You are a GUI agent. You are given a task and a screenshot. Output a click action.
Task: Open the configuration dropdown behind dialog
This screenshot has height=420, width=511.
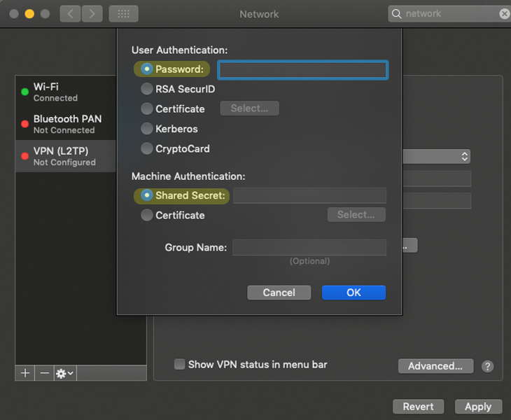[x=437, y=157]
